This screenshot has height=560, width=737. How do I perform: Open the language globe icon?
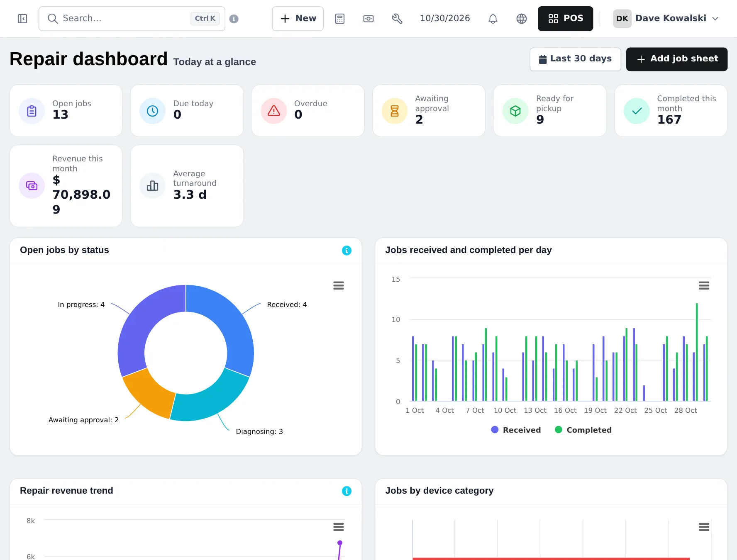tap(522, 19)
